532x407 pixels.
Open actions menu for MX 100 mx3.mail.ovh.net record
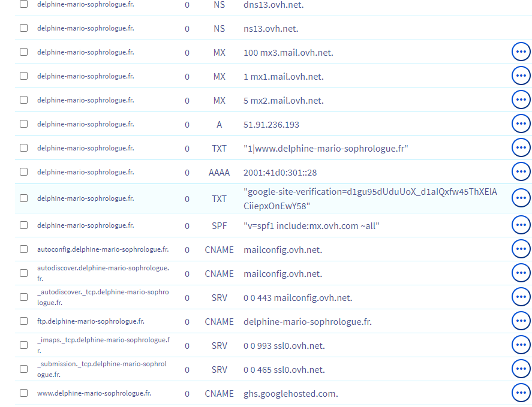(x=521, y=52)
